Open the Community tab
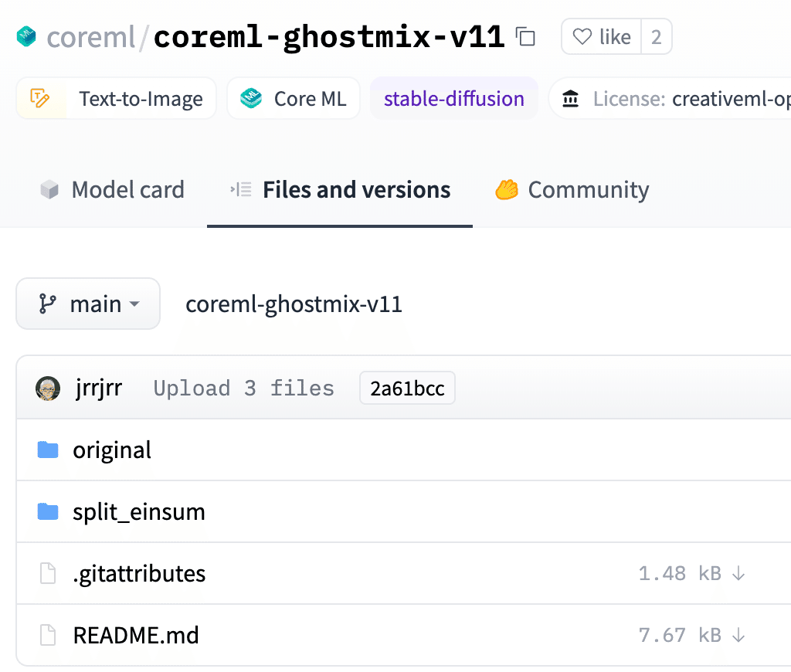 click(x=572, y=190)
